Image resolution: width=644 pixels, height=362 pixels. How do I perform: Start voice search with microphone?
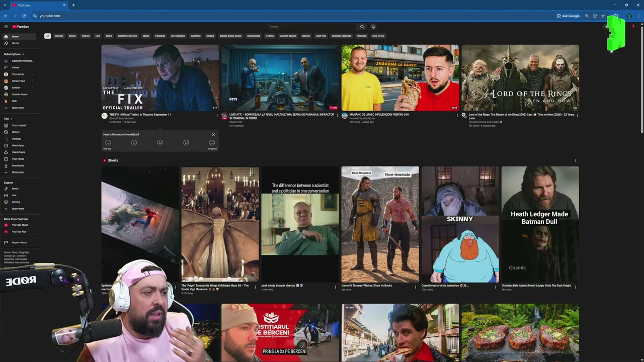click(373, 27)
